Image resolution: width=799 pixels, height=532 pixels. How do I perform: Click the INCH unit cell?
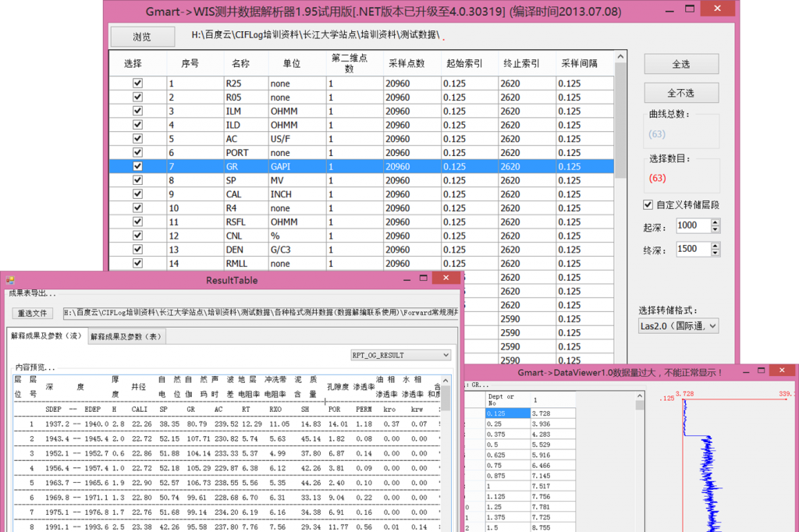[297, 194]
